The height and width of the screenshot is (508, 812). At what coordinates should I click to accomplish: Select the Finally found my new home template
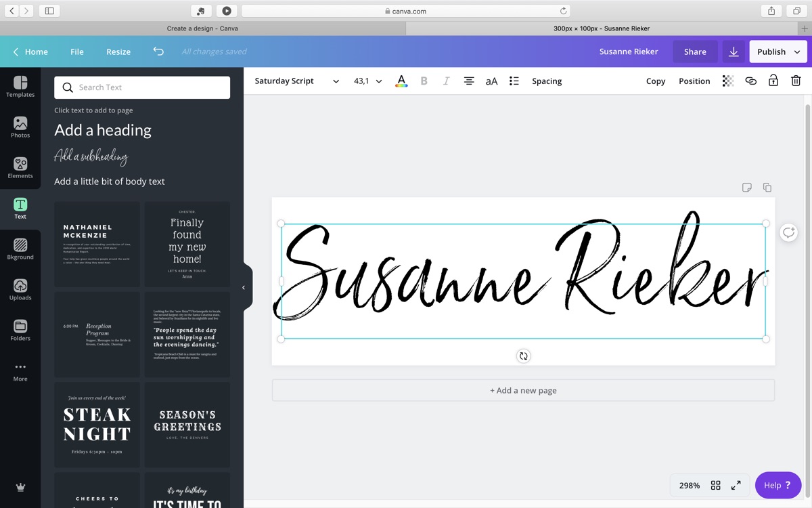coord(187,245)
